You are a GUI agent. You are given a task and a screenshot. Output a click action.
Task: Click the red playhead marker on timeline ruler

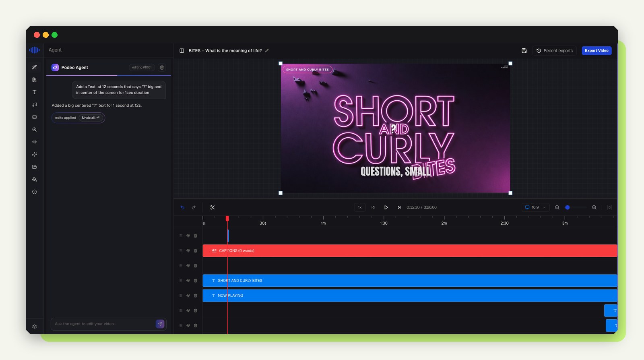click(227, 218)
